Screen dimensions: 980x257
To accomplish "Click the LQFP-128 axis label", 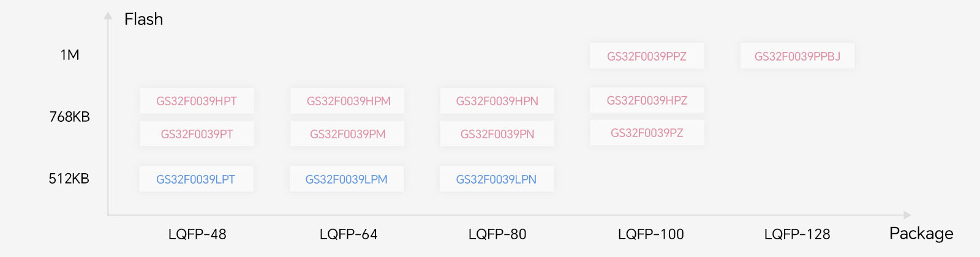I will point(797,234).
